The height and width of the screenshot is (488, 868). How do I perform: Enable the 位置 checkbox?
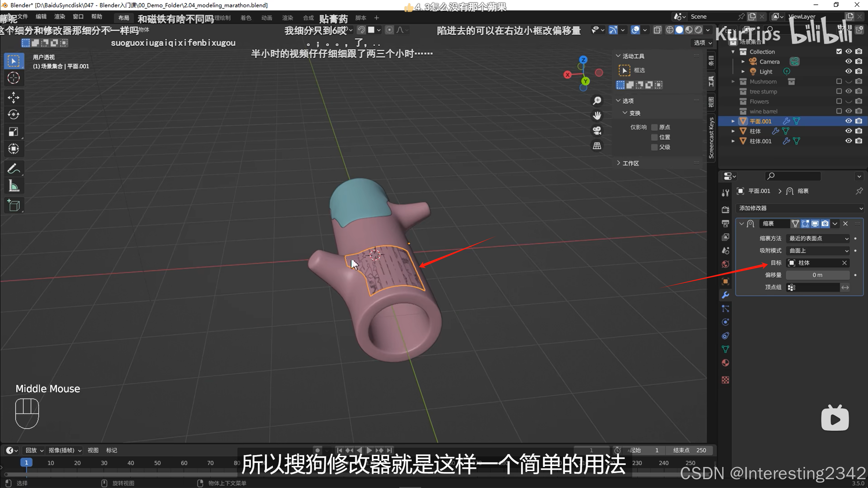coord(654,137)
